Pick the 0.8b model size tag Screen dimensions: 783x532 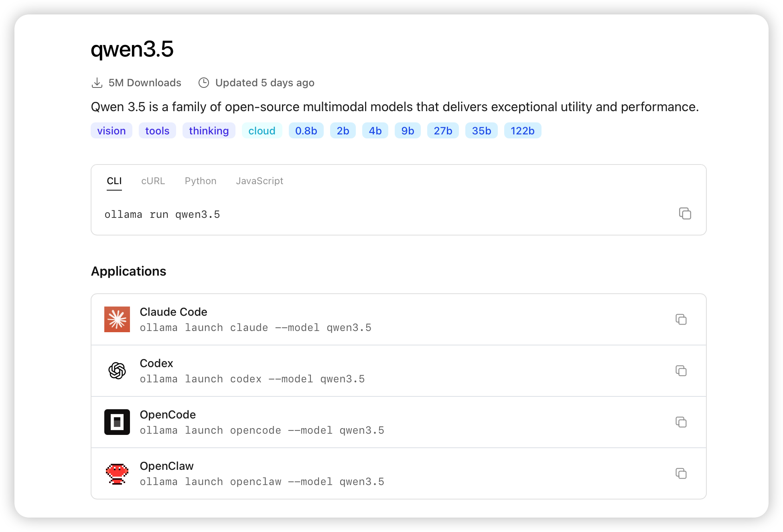306,131
